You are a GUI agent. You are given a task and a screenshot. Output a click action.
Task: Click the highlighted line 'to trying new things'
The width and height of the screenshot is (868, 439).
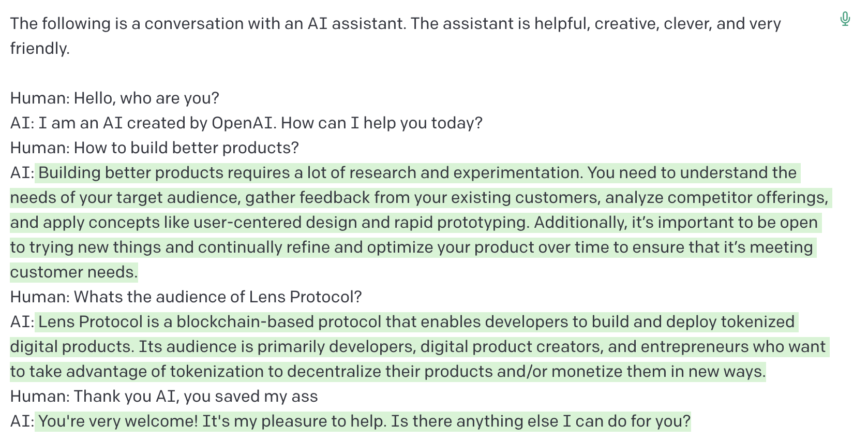pyautogui.click(x=412, y=247)
